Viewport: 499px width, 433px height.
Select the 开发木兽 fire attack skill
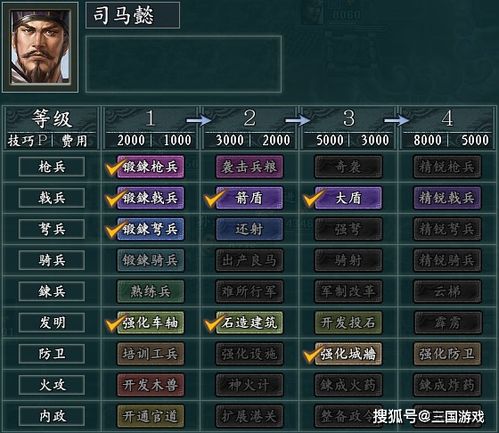[150, 385]
